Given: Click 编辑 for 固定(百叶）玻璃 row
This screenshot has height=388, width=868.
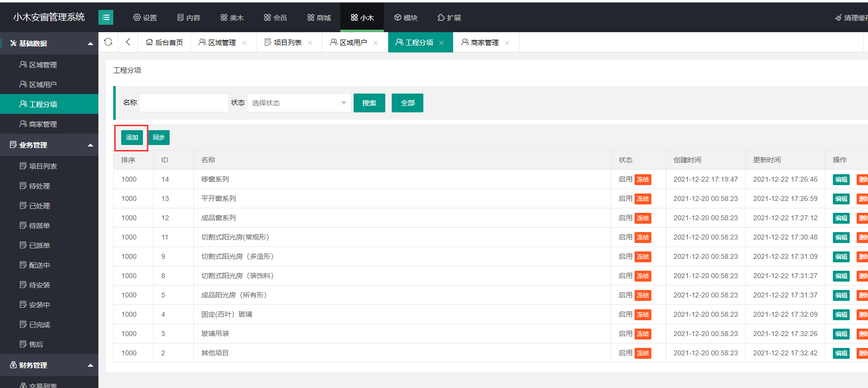Looking at the screenshot, I should pos(841,315).
